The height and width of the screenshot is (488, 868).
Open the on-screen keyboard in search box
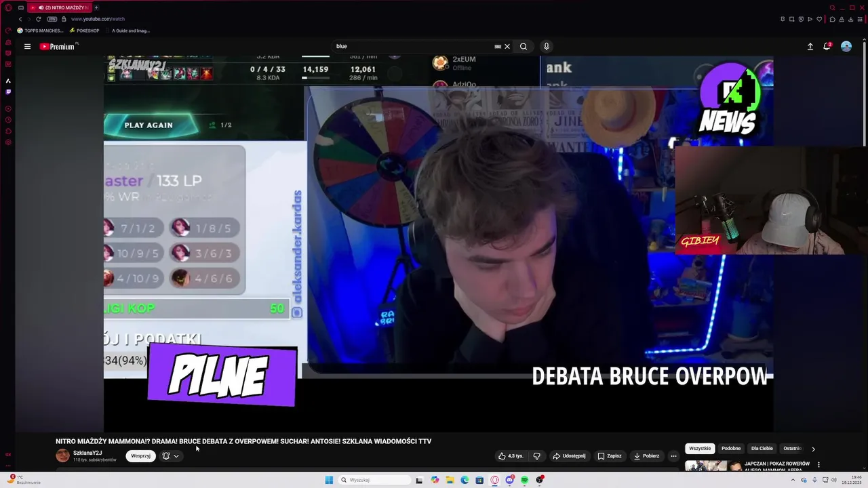[x=498, y=47]
